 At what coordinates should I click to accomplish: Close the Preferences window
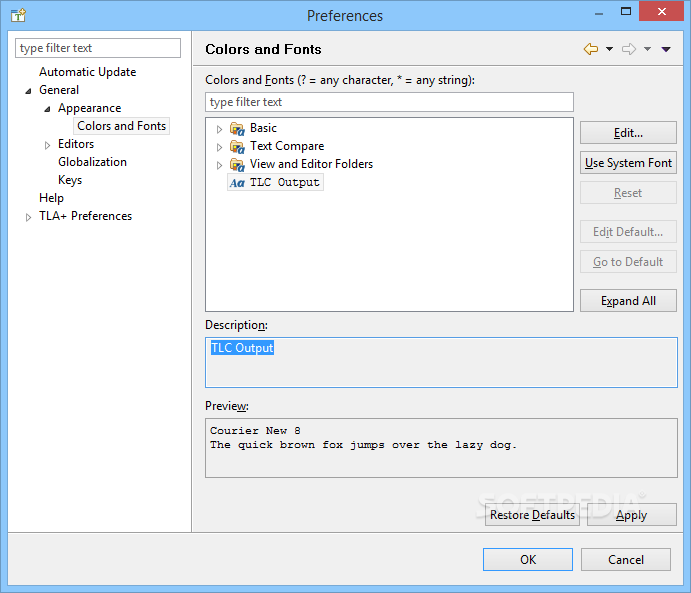pos(661,11)
